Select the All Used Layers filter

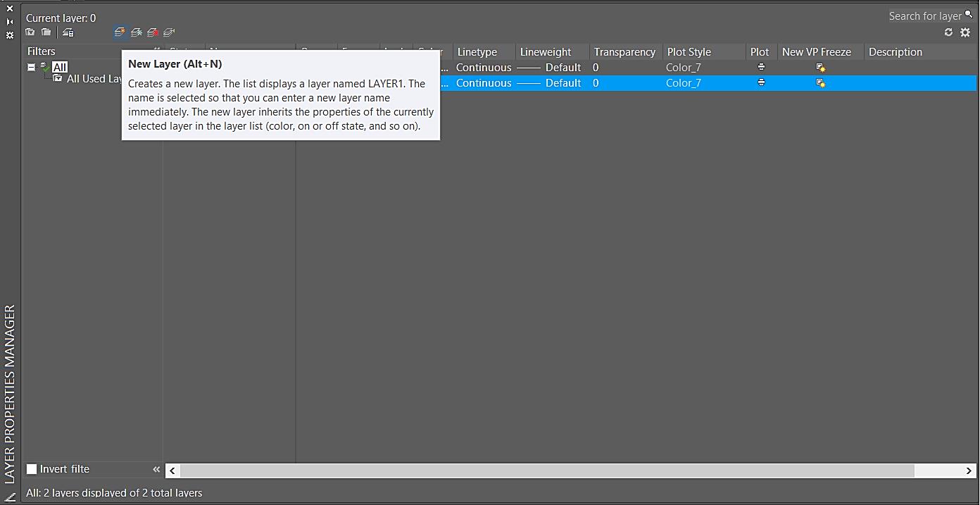tap(94, 79)
